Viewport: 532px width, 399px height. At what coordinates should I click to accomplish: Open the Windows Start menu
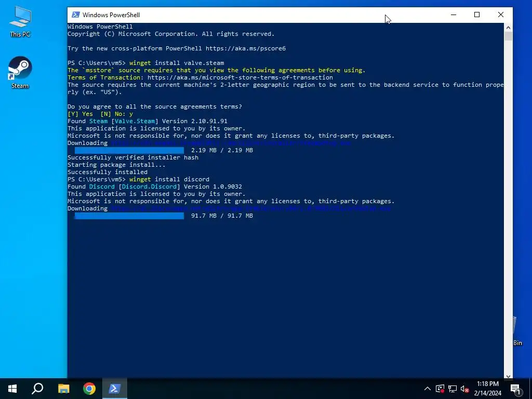pyautogui.click(x=12, y=389)
